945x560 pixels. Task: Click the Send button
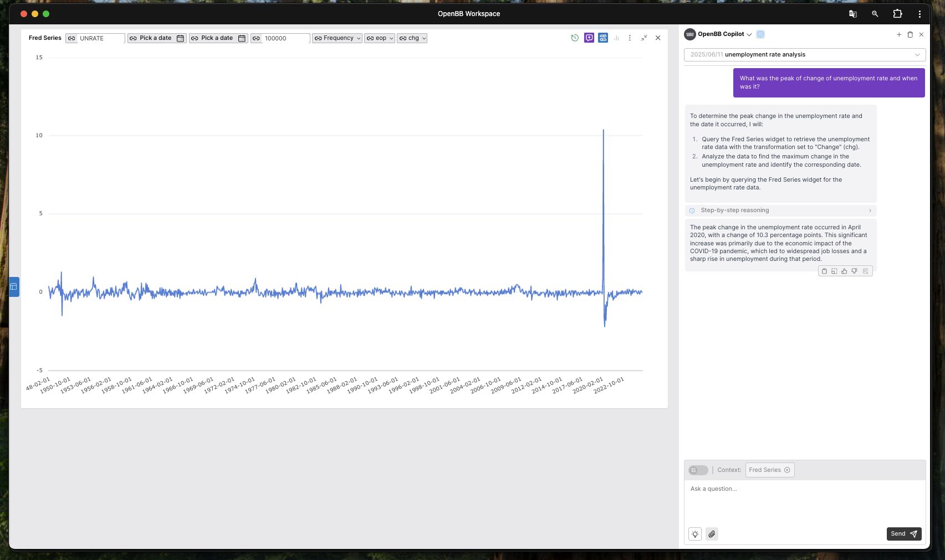(x=904, y=534)
